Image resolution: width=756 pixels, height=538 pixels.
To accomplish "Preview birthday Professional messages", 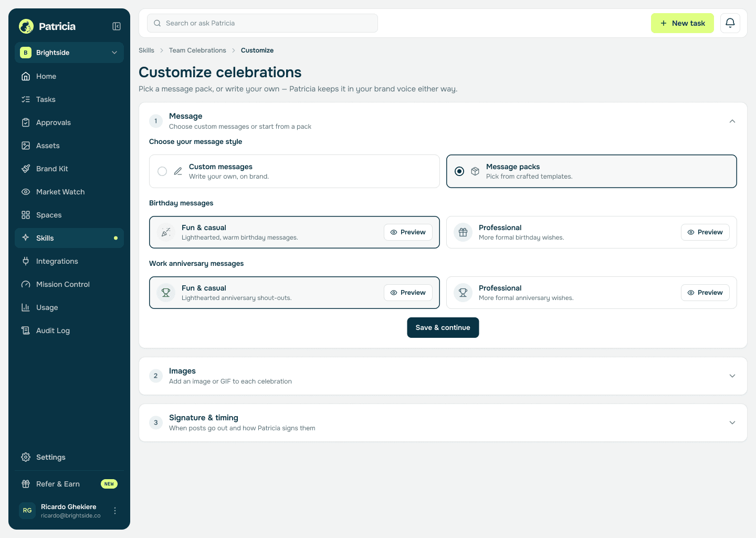I will [706, 232].
